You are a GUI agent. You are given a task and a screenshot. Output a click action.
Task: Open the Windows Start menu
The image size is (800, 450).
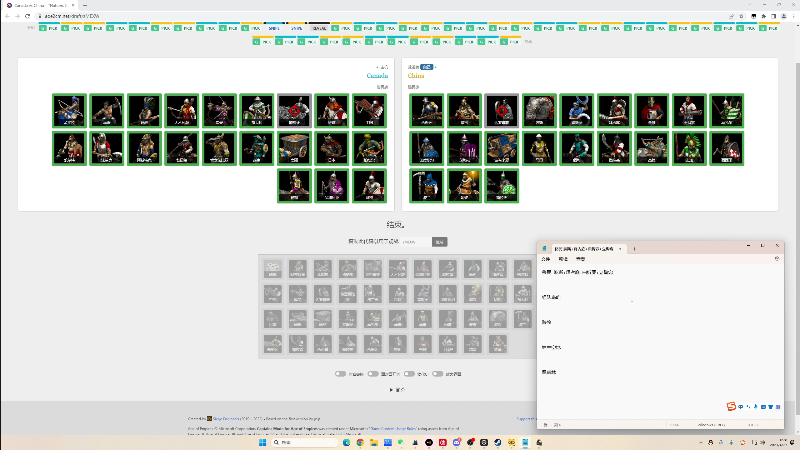click(262, 442)
